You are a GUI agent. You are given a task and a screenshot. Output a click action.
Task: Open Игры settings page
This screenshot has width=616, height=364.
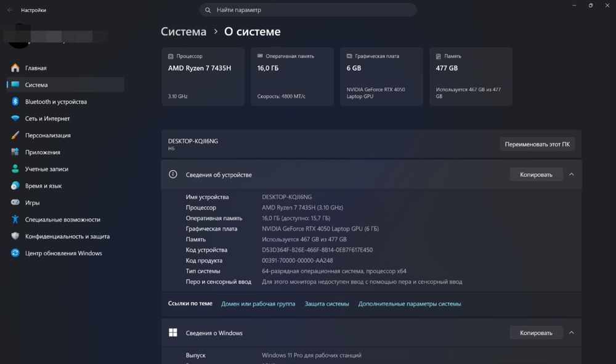65,203
